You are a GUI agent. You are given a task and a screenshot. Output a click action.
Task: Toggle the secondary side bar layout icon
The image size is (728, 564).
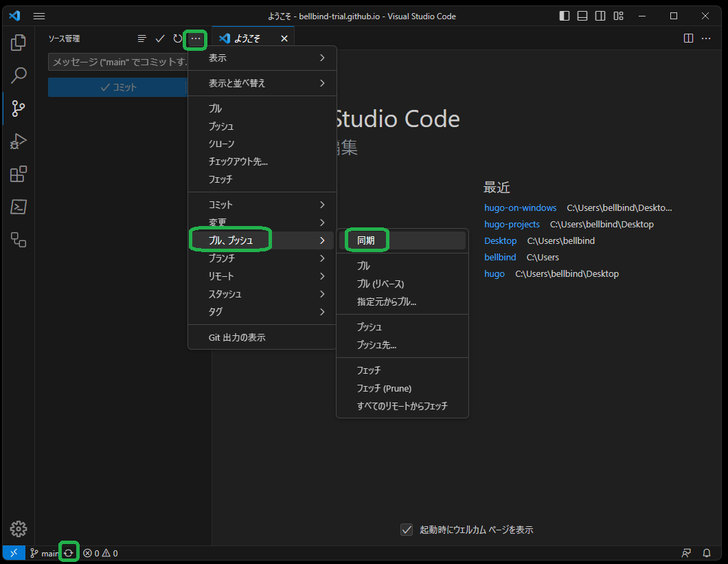coord(600,16)
